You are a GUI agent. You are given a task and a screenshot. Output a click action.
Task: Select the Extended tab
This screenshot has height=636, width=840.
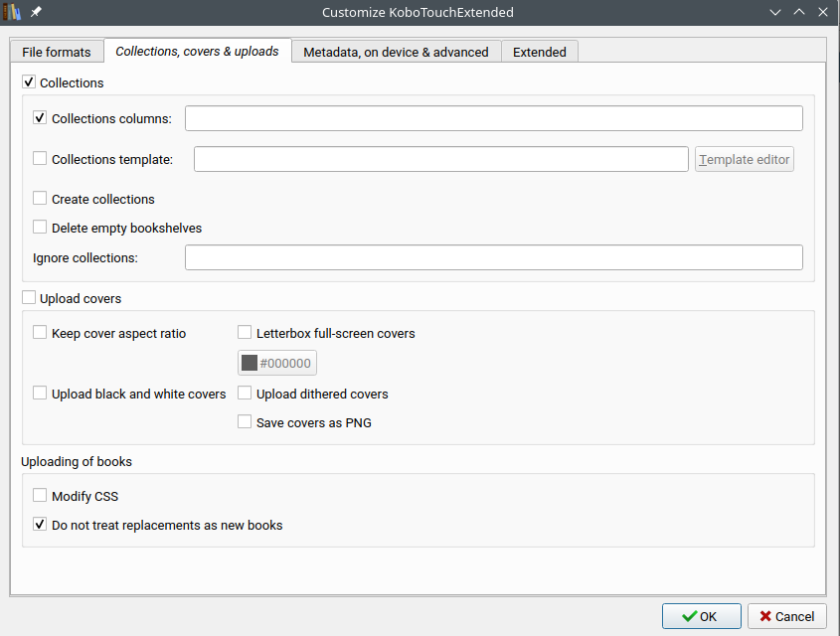[540, 52]
